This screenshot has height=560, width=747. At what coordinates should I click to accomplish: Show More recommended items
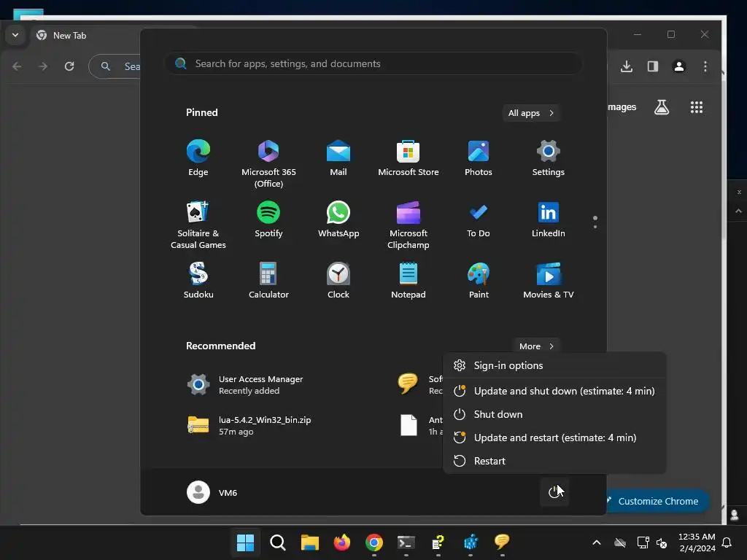pyautogui.click(x=536, y=346)
